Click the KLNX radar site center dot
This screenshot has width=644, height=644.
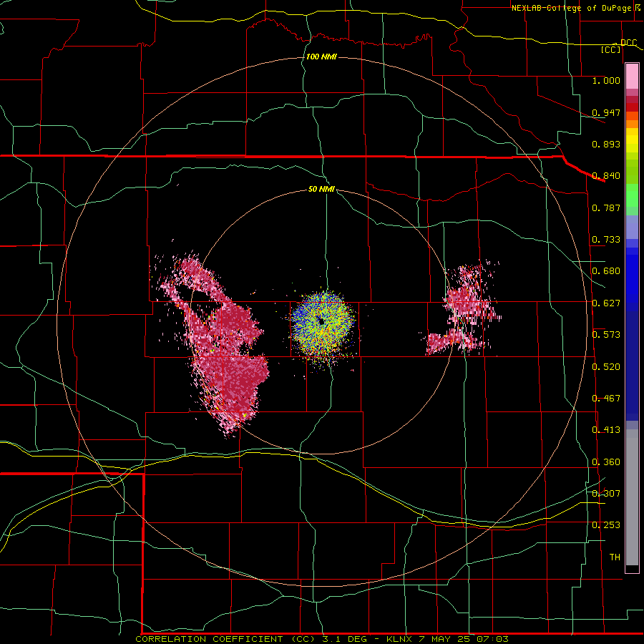321,321
